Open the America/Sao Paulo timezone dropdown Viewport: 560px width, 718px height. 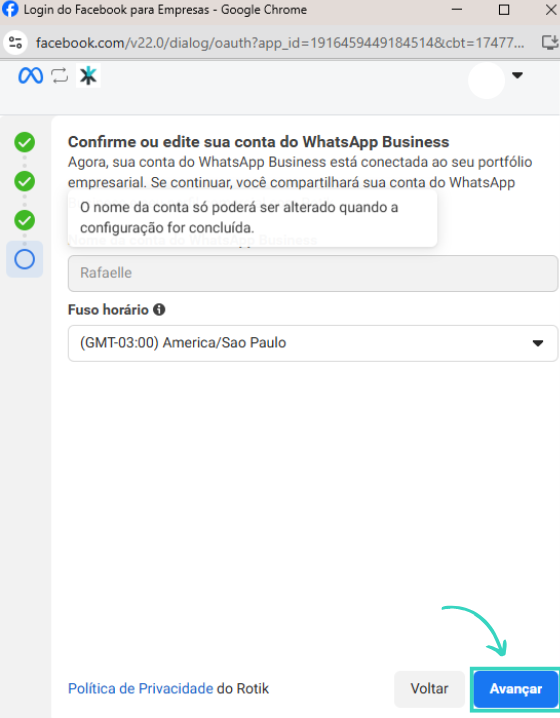pos(313,343)
